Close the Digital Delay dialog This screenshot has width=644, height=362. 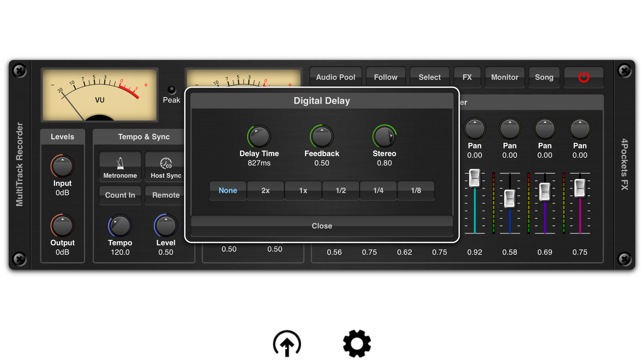point(322,226)
